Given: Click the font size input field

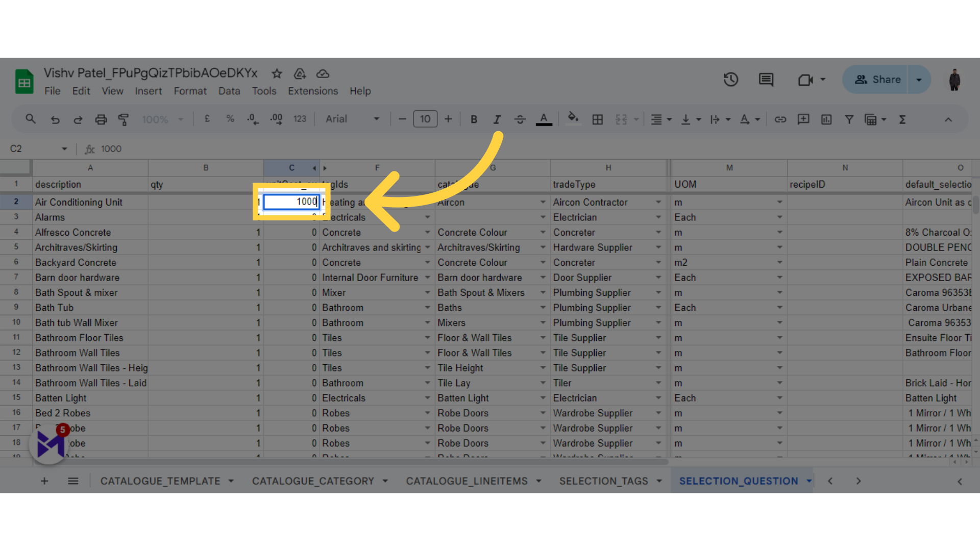Looking at the screenshot, I should coord(425,119).
